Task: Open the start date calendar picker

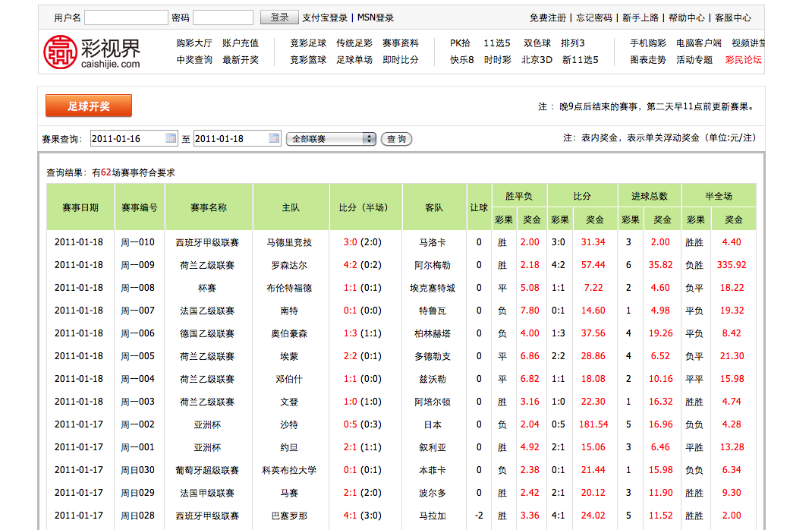Action: click(171, 138)
